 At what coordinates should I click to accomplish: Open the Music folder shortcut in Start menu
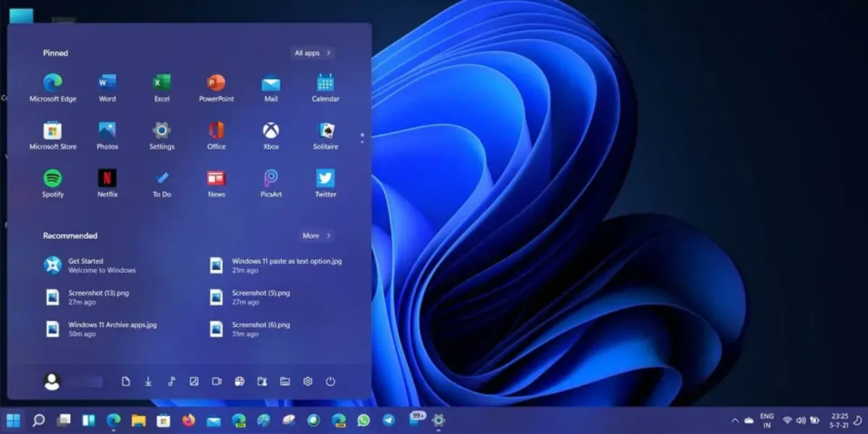[171, 381]
